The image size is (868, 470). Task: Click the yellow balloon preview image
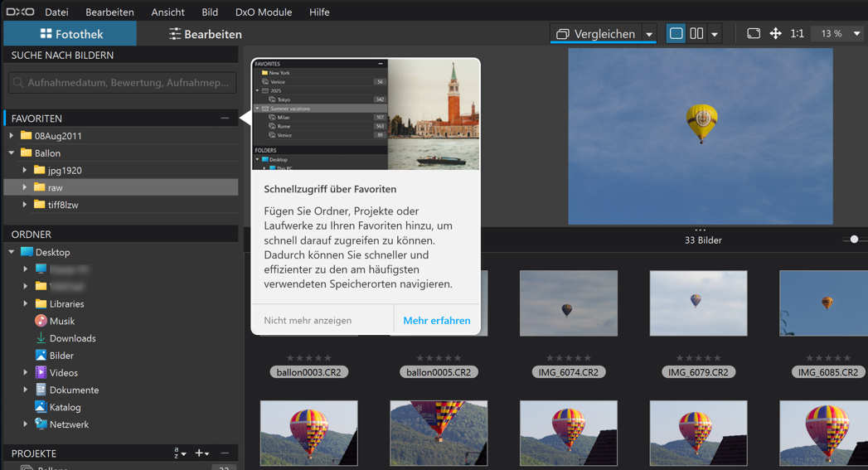pyautogui.click(x=701, y=136)
